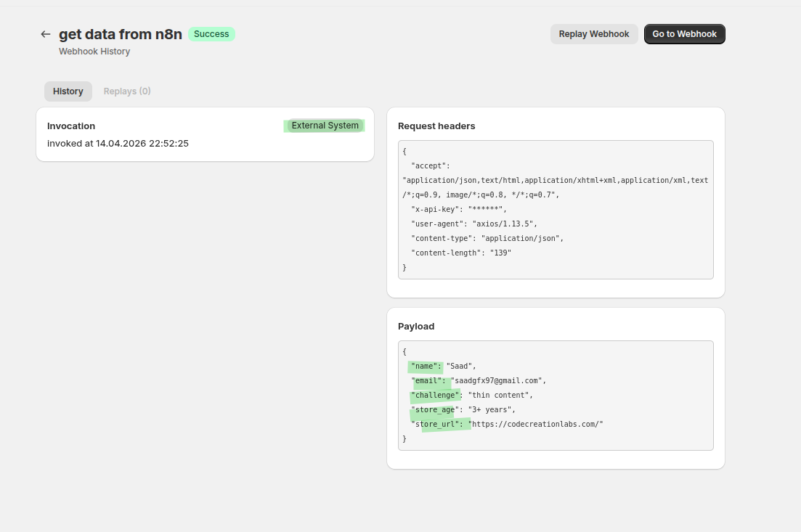Click the "name" key in payload
The image size is (801, 532).
426,366
